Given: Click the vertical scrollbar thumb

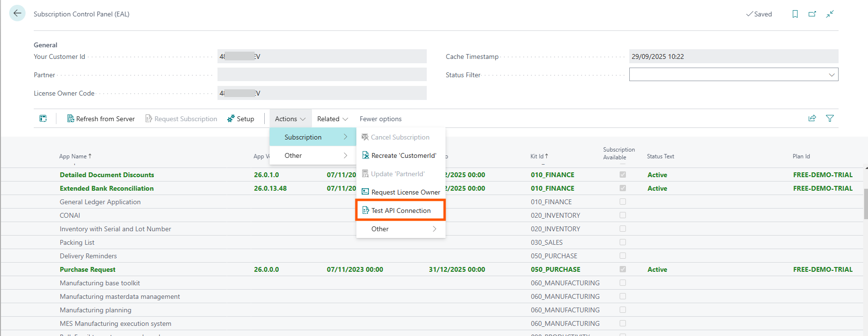Looking at the screenshot, I should [x=866, y=204].
